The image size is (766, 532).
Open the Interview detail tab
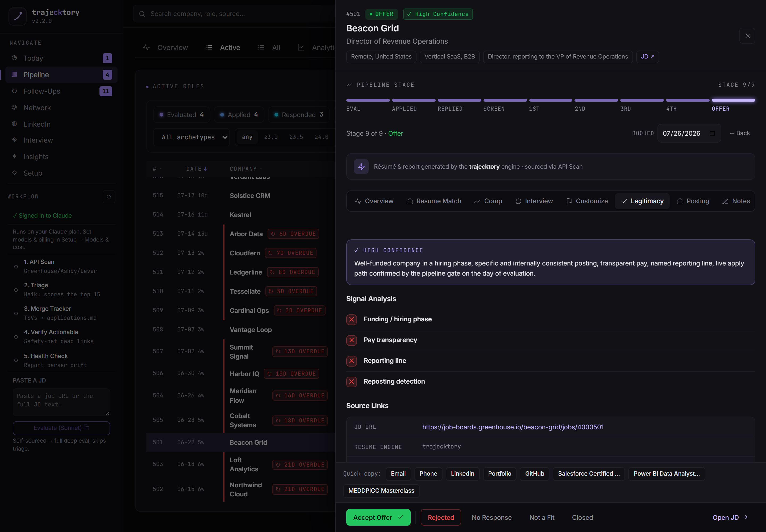coord(534,201)
